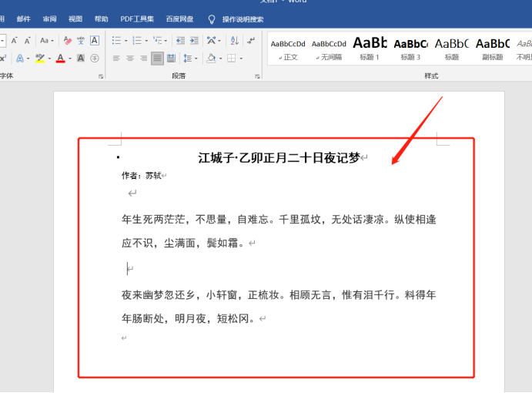
Task: Center the paragraph text
Action: (x=130, y=59)
